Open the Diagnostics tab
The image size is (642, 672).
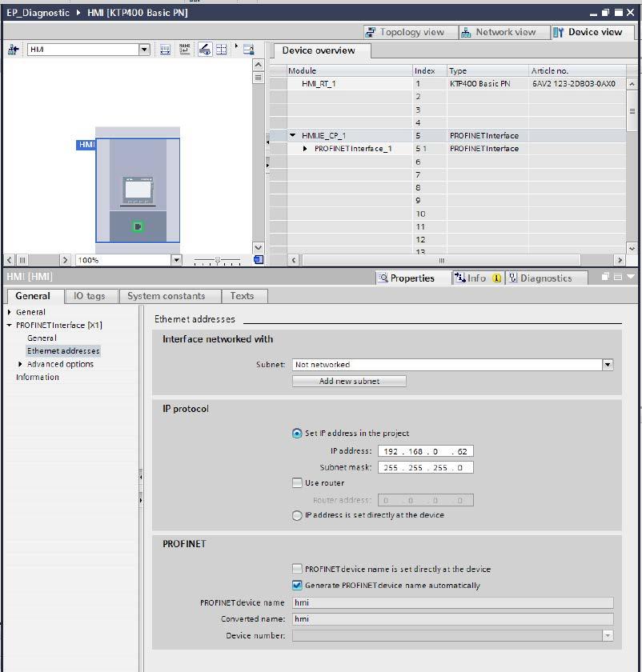click(x=546, y=278)
